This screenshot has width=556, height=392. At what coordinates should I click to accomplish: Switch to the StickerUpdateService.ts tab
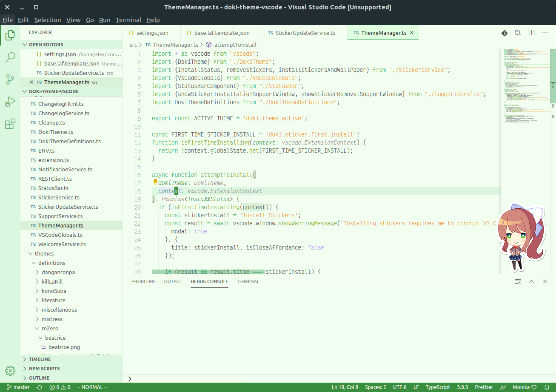305,33
